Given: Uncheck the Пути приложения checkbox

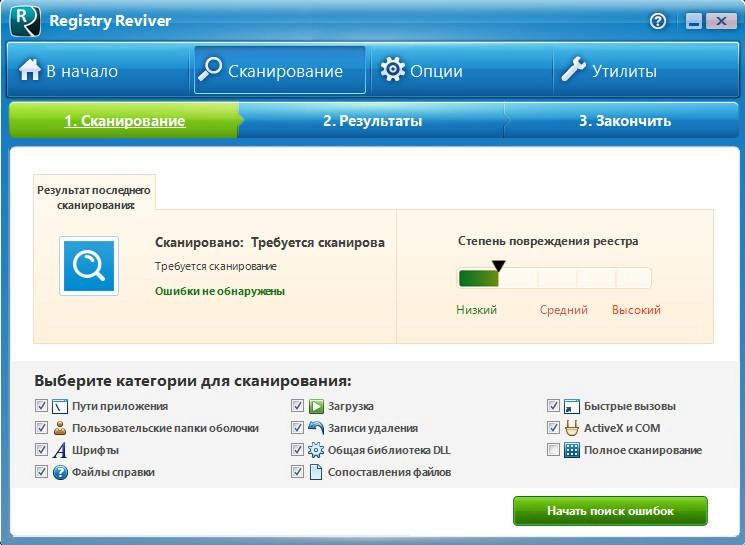Looking at the screenshot, I should click(41, 405).
